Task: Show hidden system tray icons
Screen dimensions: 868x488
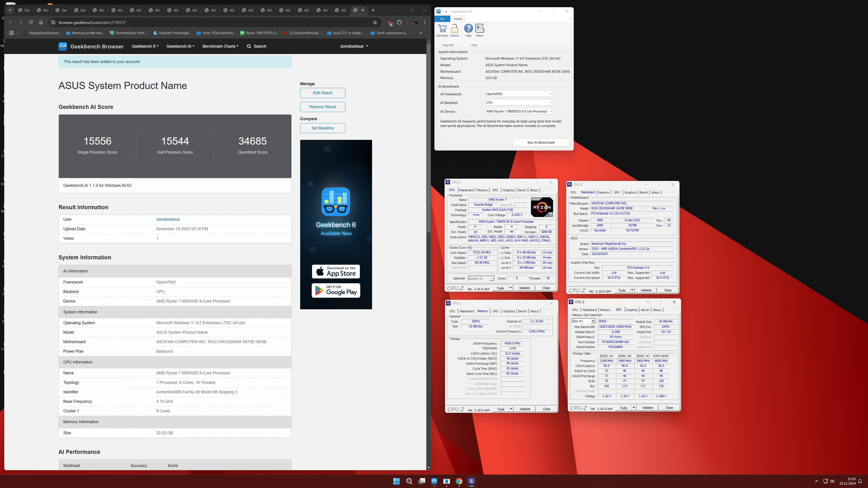Action: pyautogui.click(x=816, y=481)
